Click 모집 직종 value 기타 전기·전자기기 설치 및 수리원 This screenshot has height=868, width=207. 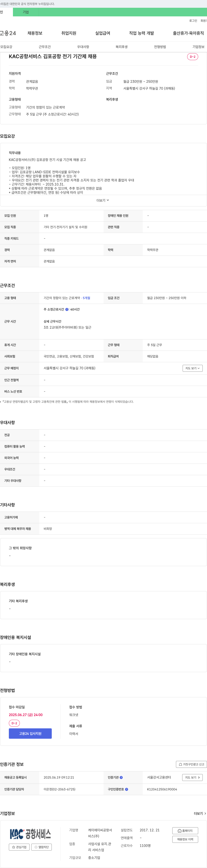coord(65,227)
